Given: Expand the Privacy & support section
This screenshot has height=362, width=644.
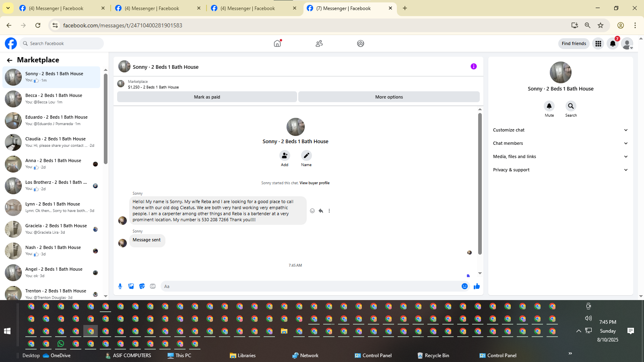Looking at the screenshot, I should (x=560, y=170).
